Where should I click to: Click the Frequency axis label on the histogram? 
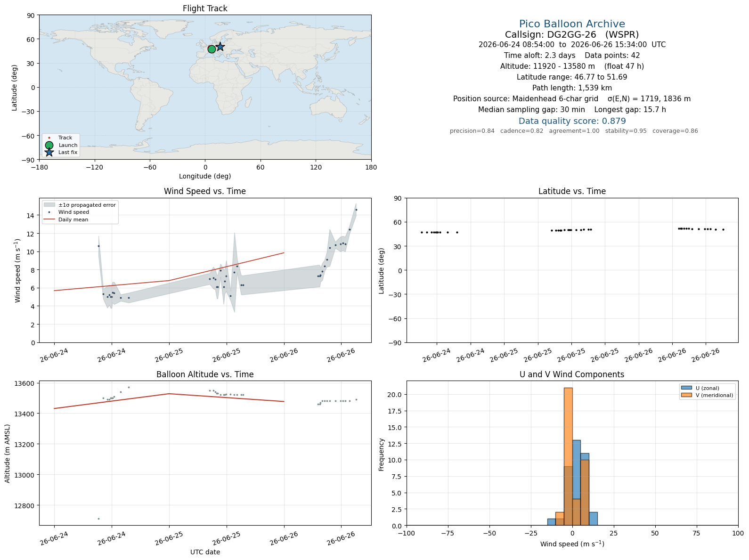pyautogui.click(x=382, y=454)
